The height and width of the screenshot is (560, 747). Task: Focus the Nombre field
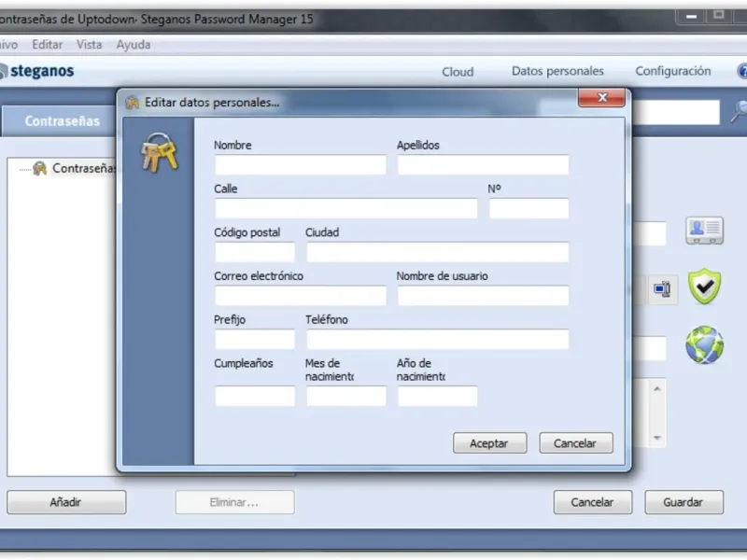tap(300, 165)
